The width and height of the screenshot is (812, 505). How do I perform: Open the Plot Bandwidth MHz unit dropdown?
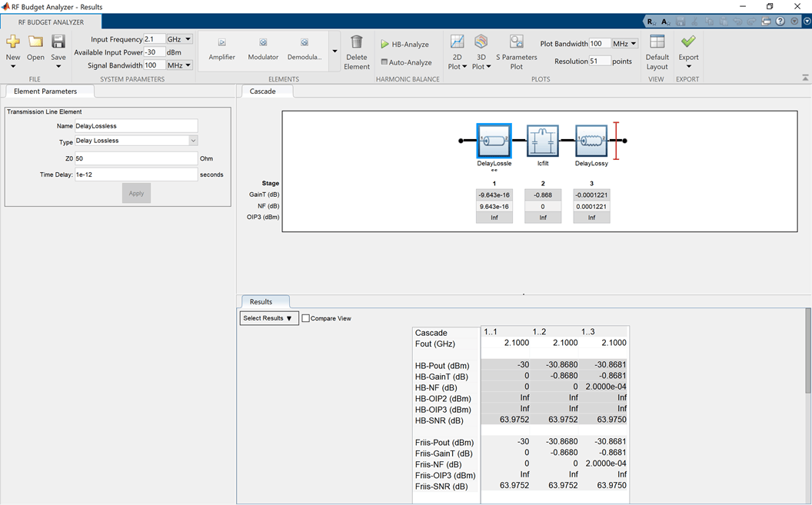(x=624, y=44)
